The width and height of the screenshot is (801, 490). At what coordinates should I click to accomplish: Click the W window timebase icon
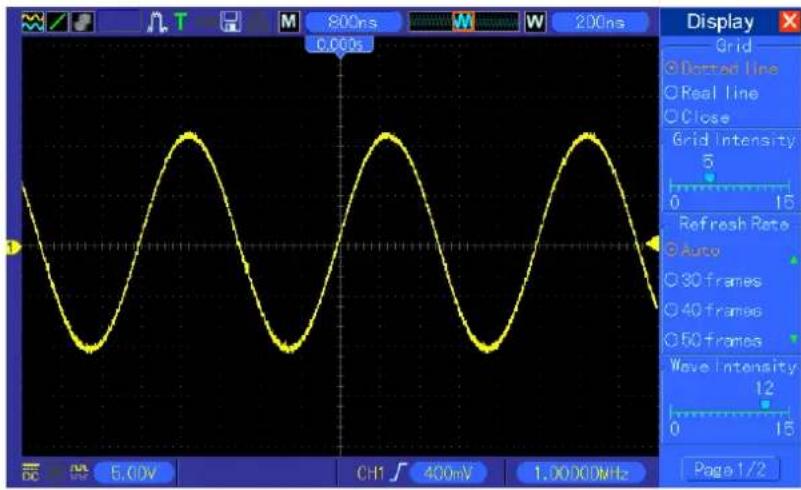535,22
